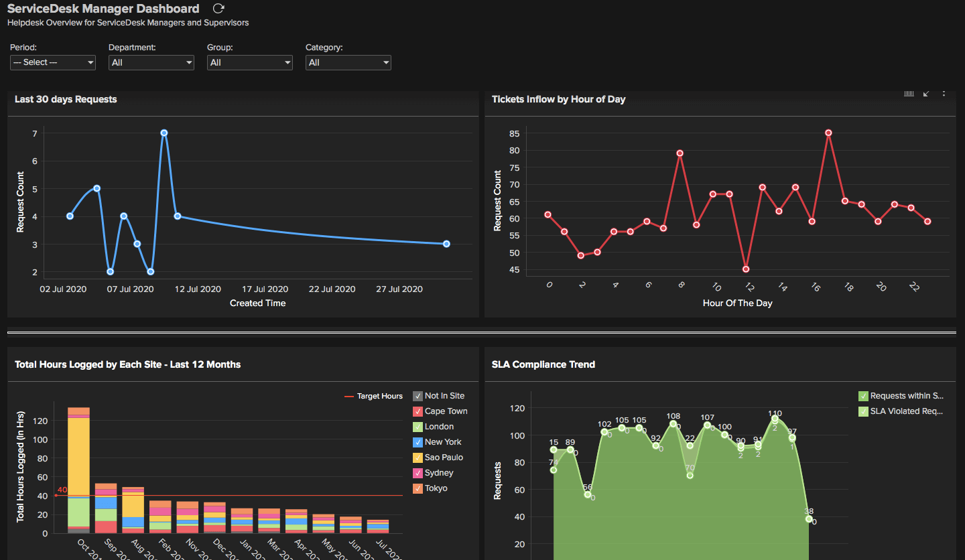Select the highest point of value 7

(x=164, y=133)
